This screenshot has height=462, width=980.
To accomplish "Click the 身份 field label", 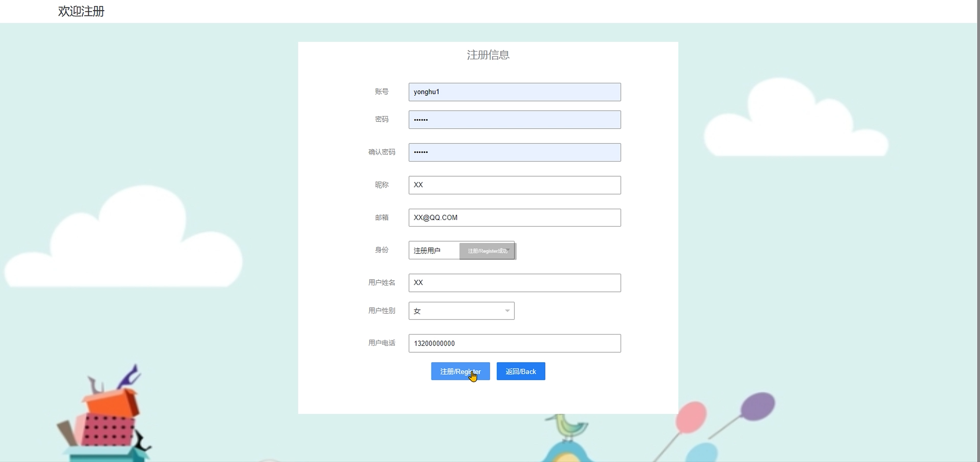I will coord(381,250).
